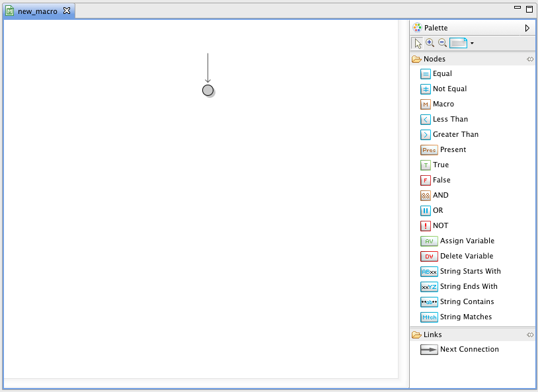Click the Delete Variable node tool

(x=429, y=256)
